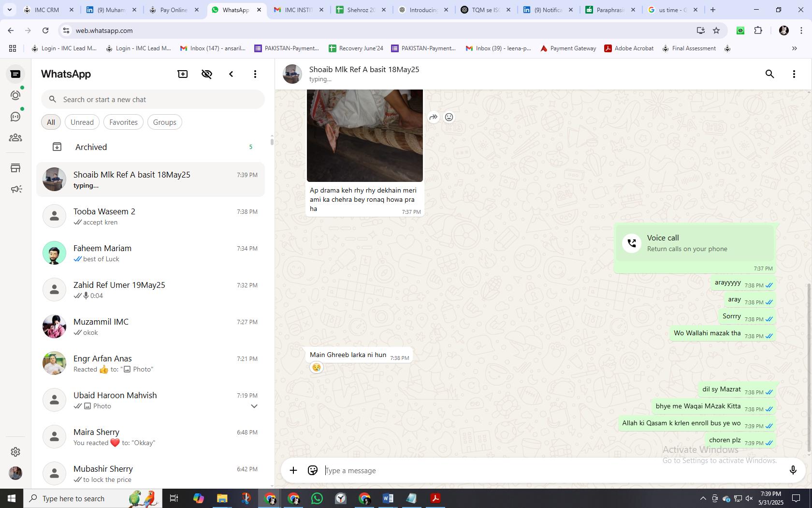Image resolution: width=812 pixels, height=508 pixels.
Task: Open Final Assessment bookmark
Action: click(689, 48)
